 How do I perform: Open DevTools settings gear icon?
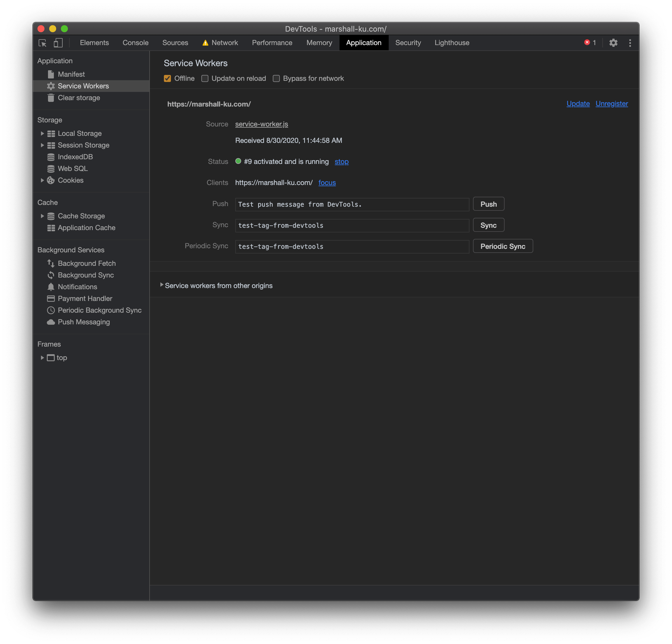tap(613, 43)
